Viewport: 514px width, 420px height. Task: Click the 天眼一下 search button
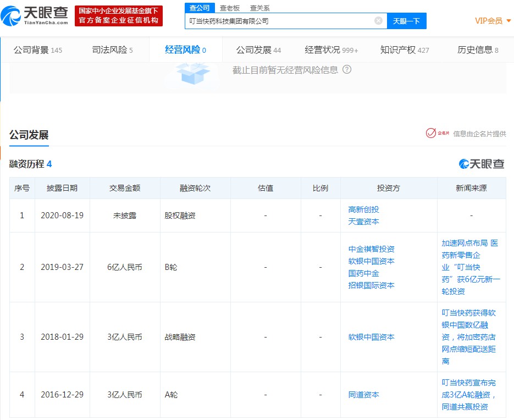406,21
